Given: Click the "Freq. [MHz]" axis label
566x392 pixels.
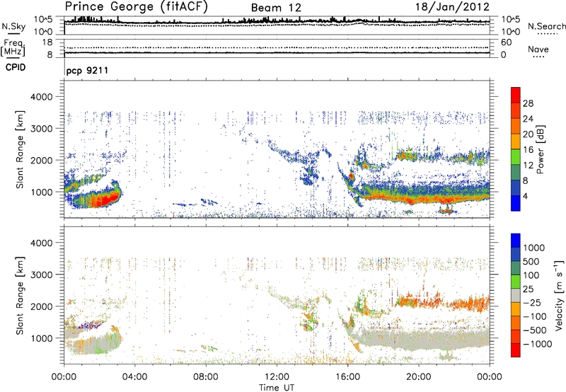Looking at the screenshot, I should [13, 47].
